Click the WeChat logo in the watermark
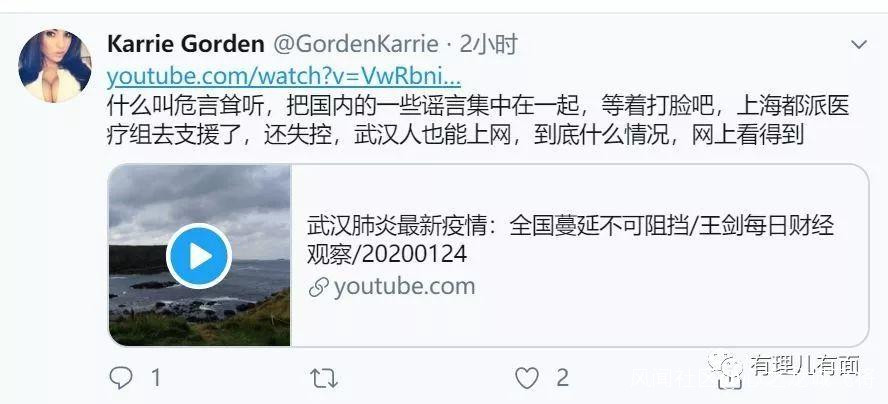The width and height of the screenshot is (888, 404). tap(727, 365)
